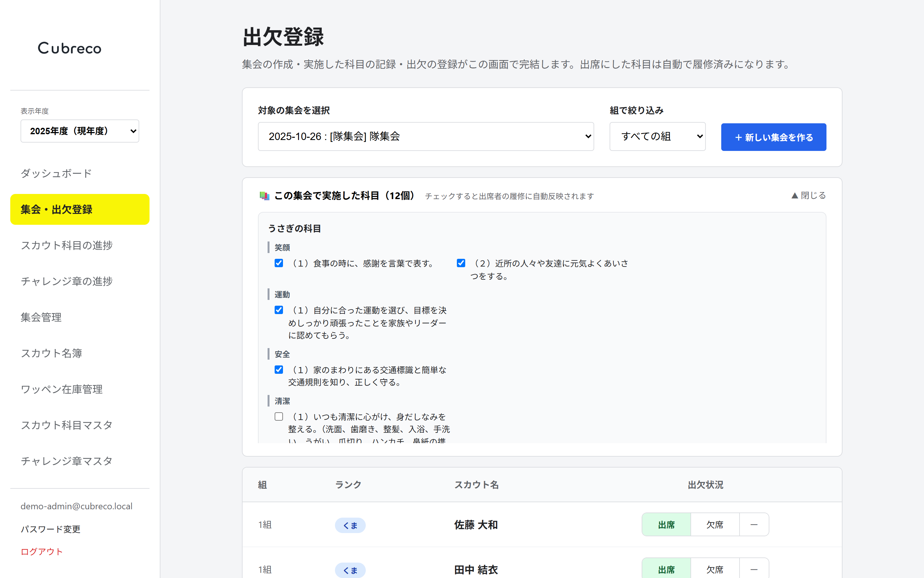
Task: Click the ランク column header
Action: tap(348, 485)
